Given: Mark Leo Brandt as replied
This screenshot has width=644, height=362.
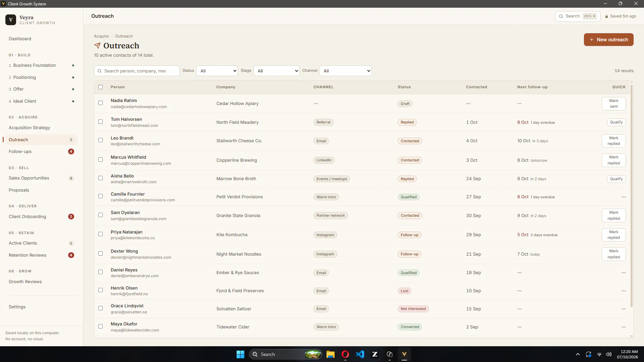Looking at the screenshot, I should 613,141.
